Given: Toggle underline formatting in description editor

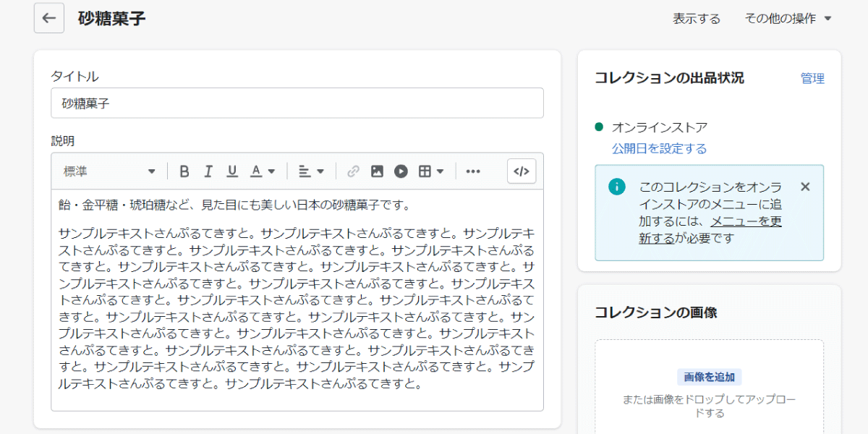Looking at the screenshot, I should (x=232, y=171).
